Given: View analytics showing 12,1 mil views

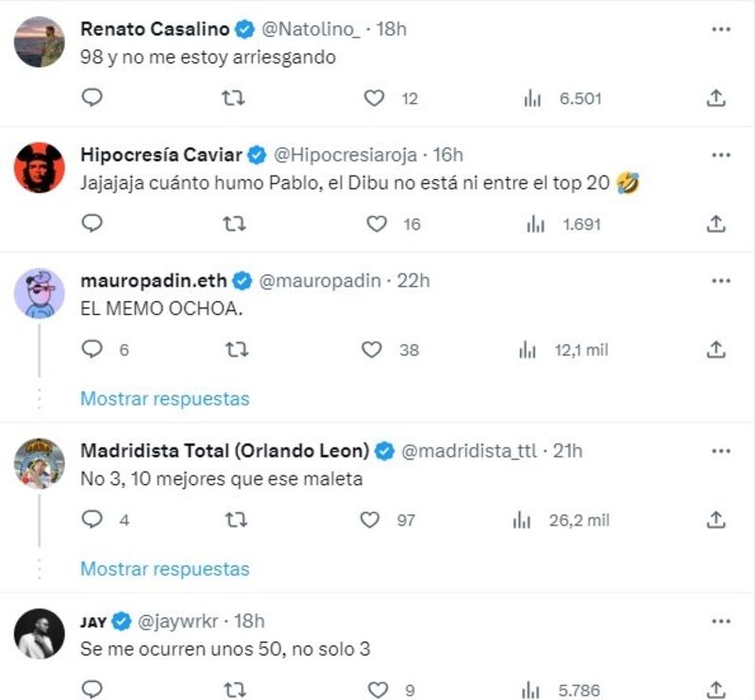Looking at the screenshot, I should pyautogui.click(x=528, y=350).
